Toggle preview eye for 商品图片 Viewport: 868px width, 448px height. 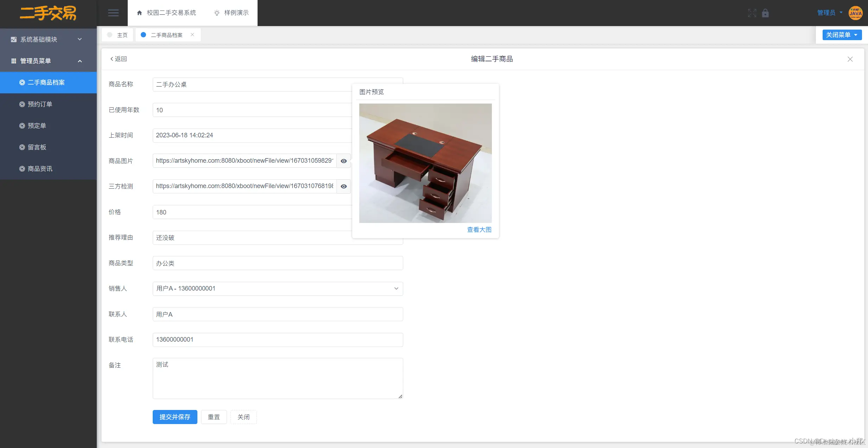(x=344, y=161)
